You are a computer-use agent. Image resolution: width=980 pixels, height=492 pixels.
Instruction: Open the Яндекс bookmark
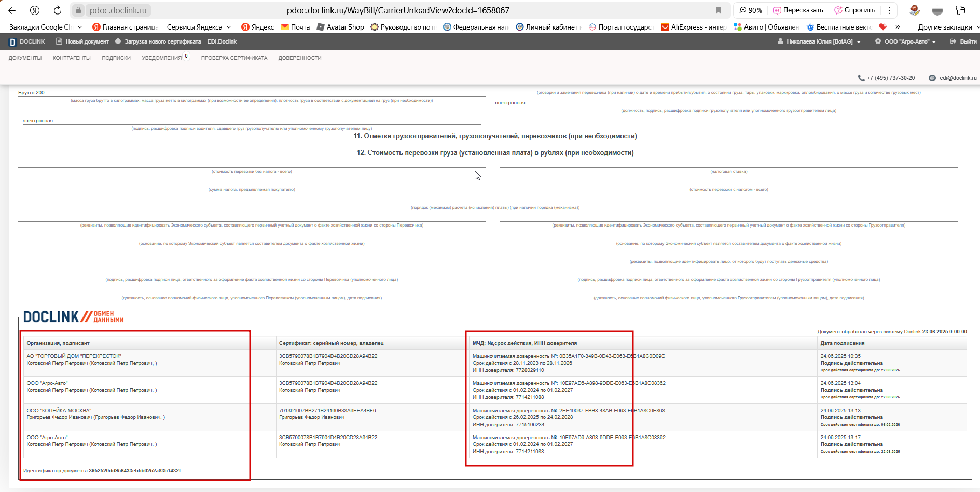(x=257, y=27)
